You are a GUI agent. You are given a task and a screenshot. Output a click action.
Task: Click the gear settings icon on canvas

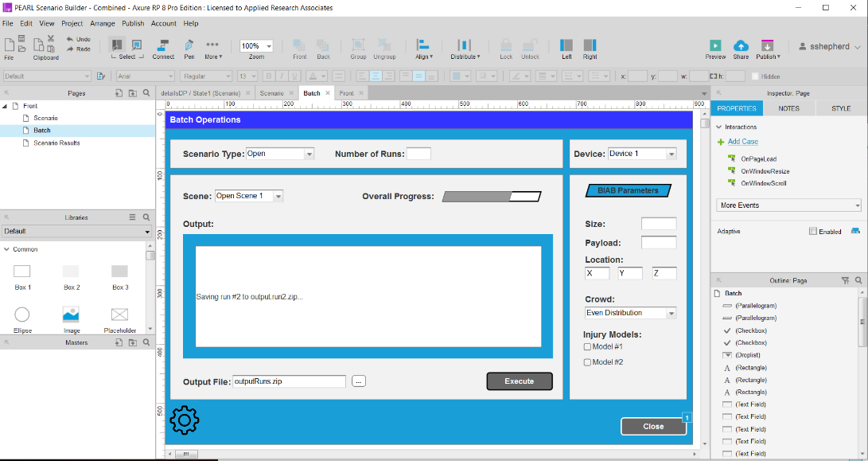coord(185,420)
